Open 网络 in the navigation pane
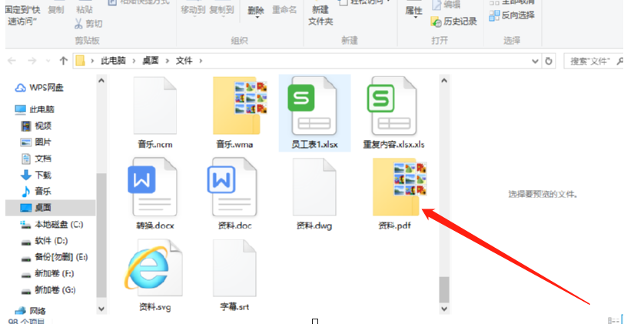The image size is (644, 334). coord(31,311)
